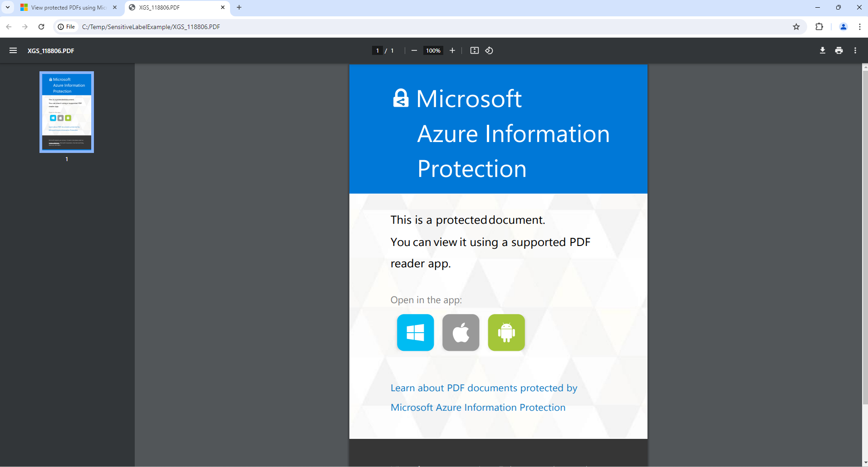Open the Chrome three-dot menu
868x467 pixels.
(x=859, y=27)
